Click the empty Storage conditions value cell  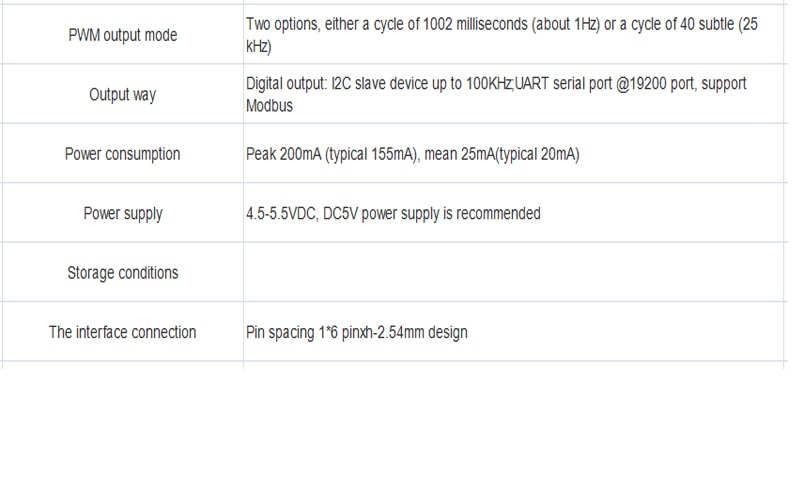[514, 272]
